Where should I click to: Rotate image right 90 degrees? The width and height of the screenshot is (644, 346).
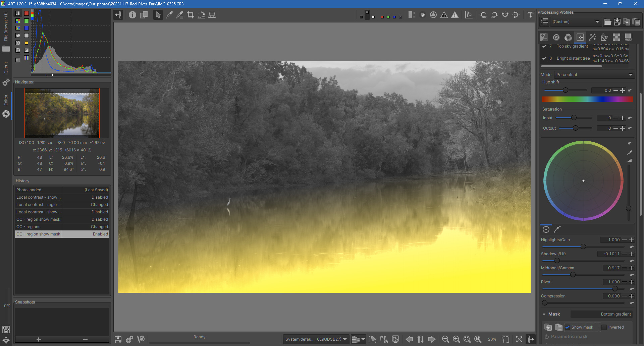click(x=494, y=15)
